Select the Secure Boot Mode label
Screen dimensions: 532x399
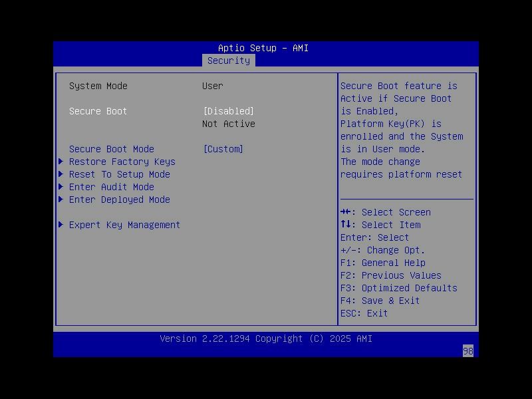point(112,149)
